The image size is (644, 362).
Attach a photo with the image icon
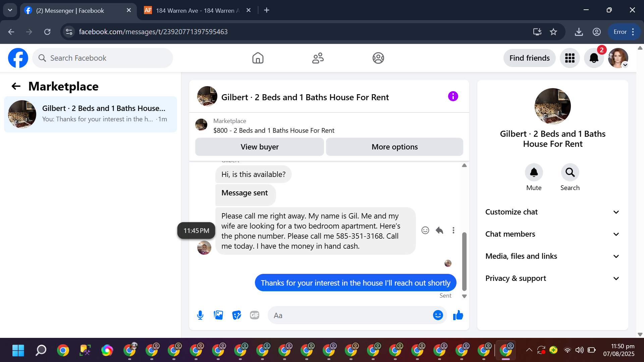click(218, 315)
